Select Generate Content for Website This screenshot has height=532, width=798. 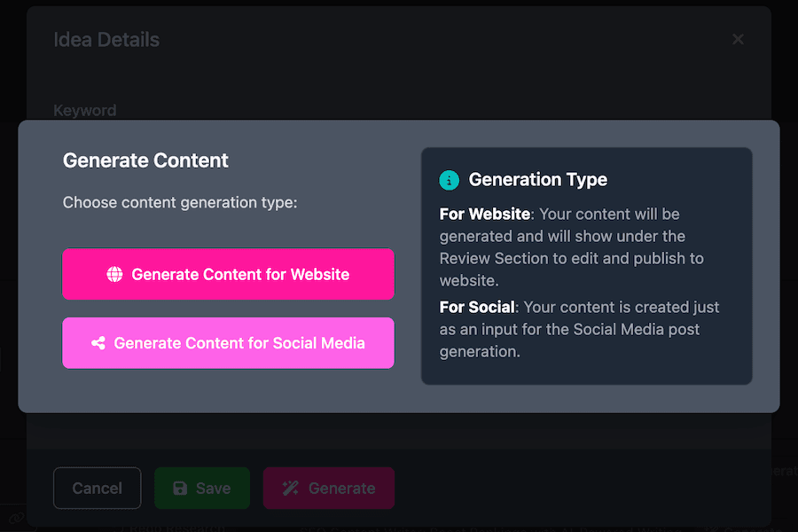click(x=228, y=274)
